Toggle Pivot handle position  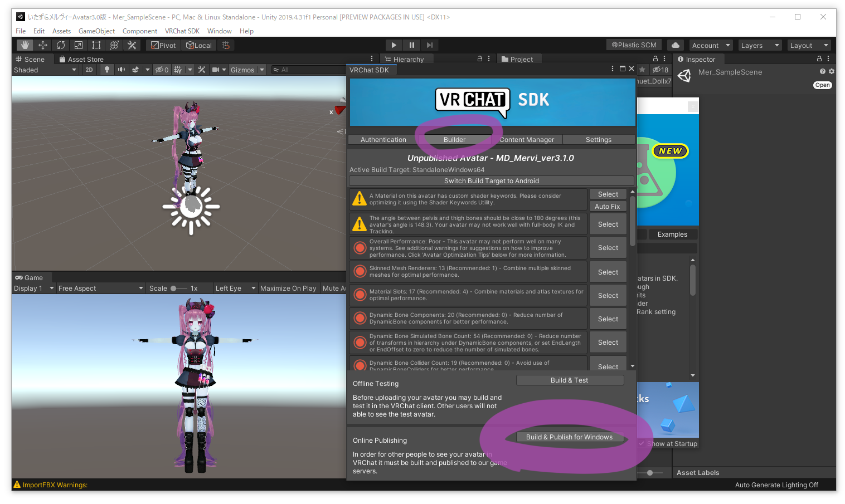163,45
